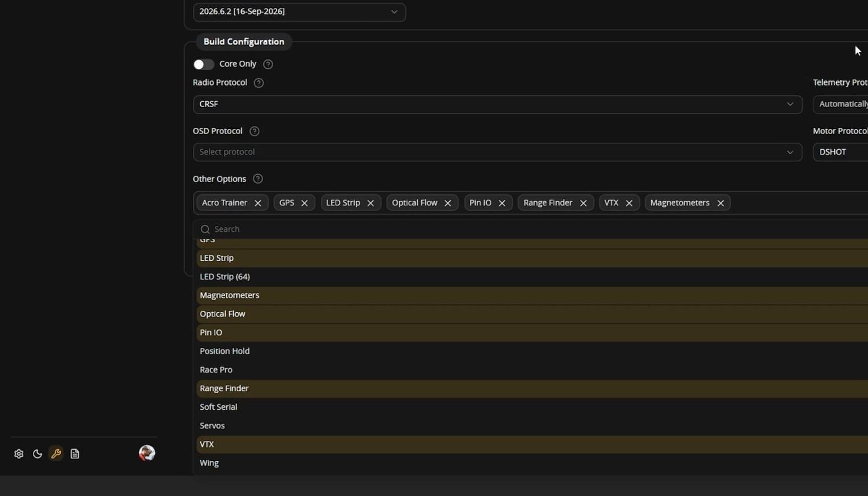868x496 pixels.
Task: Show help for OSD Protocol
Action: click(254, 131)
